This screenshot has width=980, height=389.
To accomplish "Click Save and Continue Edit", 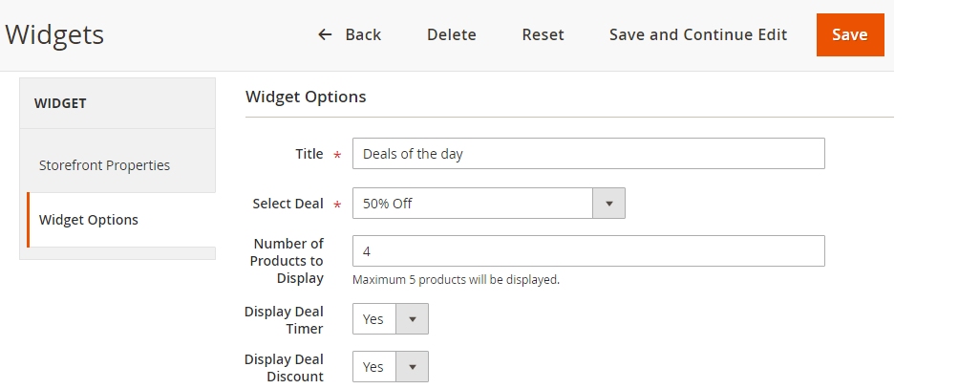I will [697, 35].
